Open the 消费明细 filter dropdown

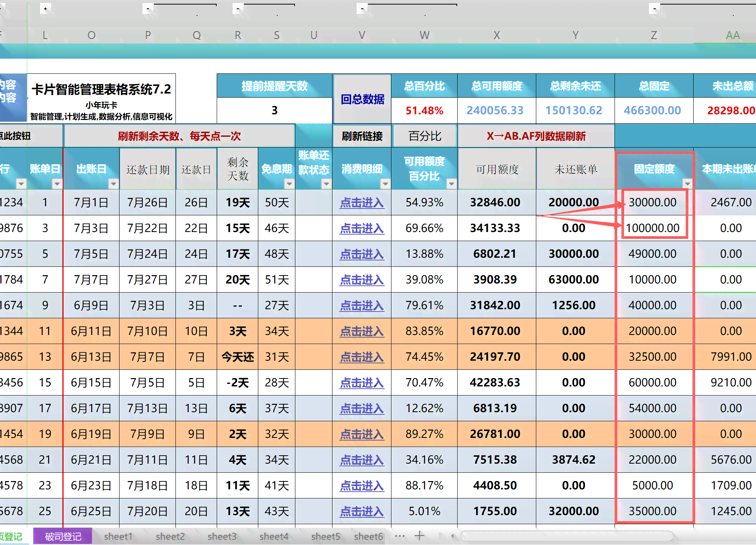point(385,184)
